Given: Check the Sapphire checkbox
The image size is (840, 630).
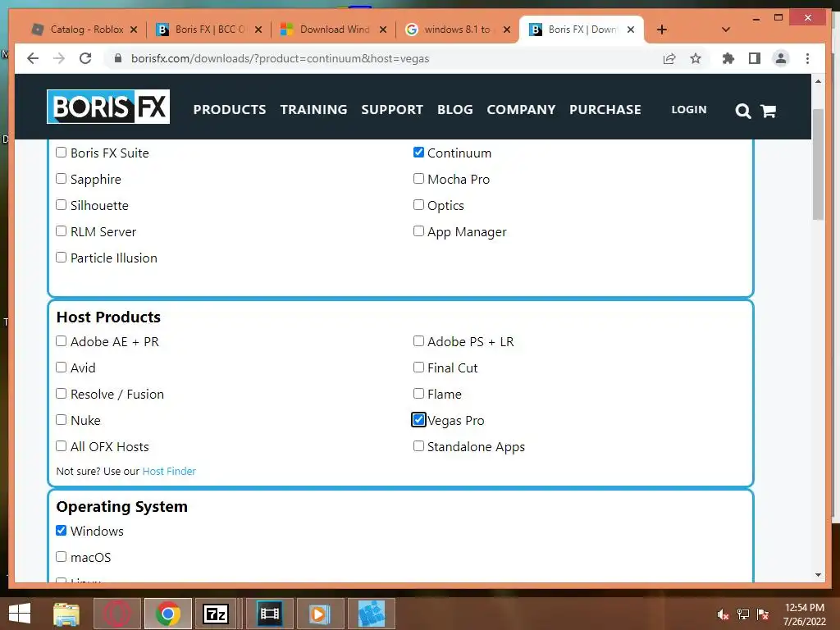Looking at the screenshot, I should 61,179.
